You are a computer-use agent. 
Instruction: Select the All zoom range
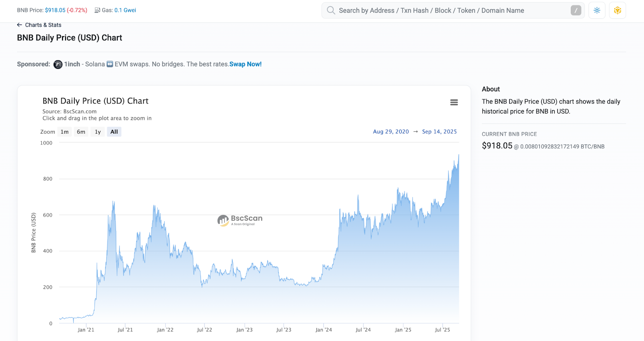(x=114, y=132)
